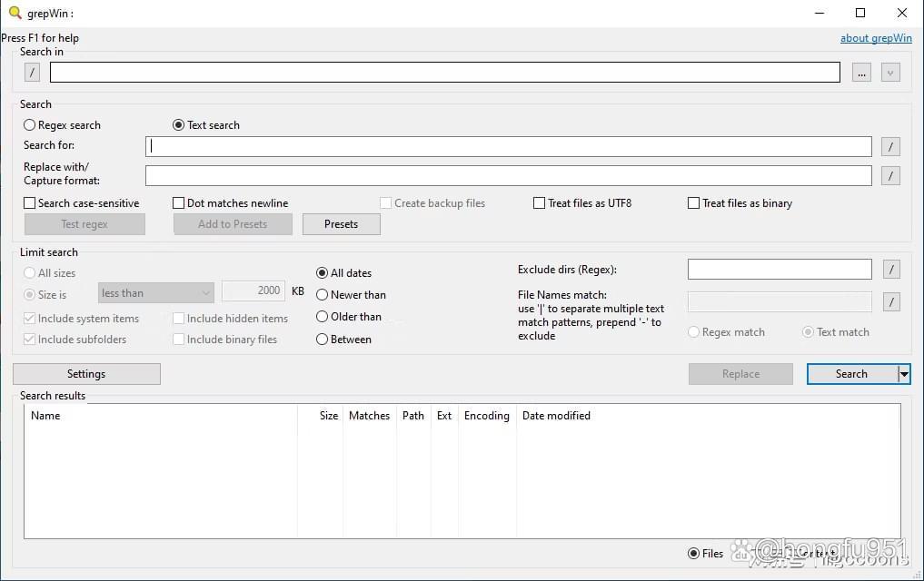Open the Settings dialog
Viewport: 924px width, 581px height.
coord(86,374)
